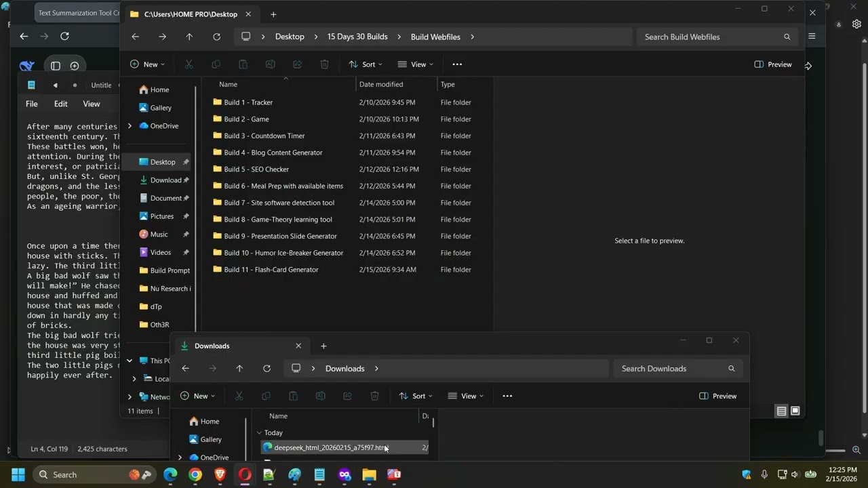Open the three-dot more options in Build Webfiles toolbar

click(x=457, y=64)
